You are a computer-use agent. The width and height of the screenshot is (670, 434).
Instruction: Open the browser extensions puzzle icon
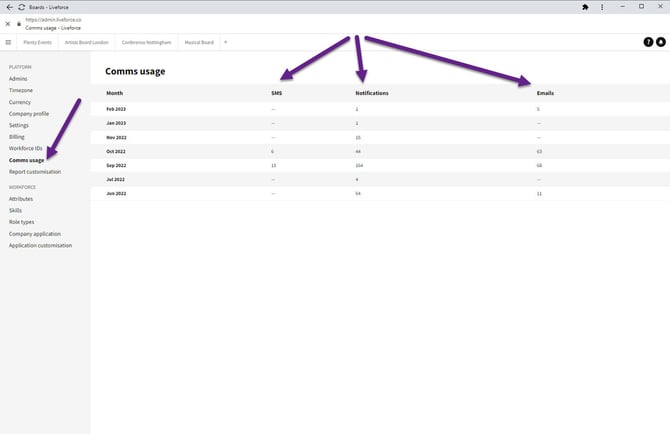pyautogui.click(x=585, y=7)
